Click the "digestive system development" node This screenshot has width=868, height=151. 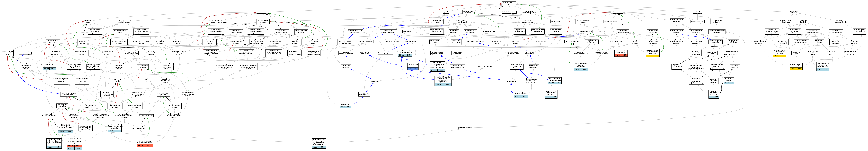tap(366, 53)
